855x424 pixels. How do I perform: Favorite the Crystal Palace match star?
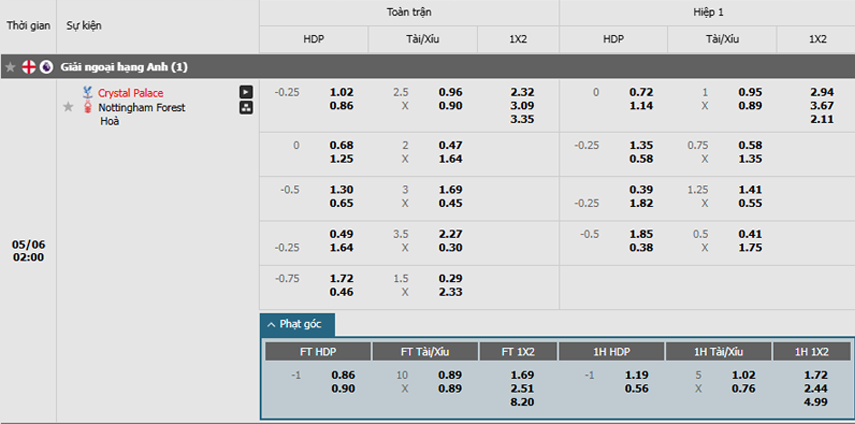tap(68, 107)
